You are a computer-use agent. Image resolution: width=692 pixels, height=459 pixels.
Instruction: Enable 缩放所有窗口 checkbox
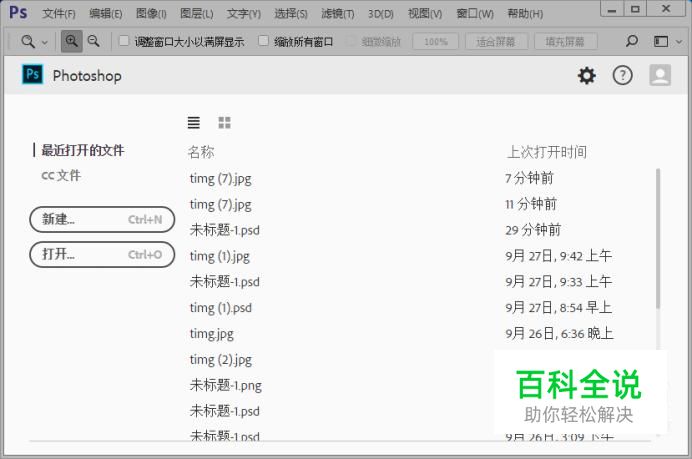coord(263,41)
